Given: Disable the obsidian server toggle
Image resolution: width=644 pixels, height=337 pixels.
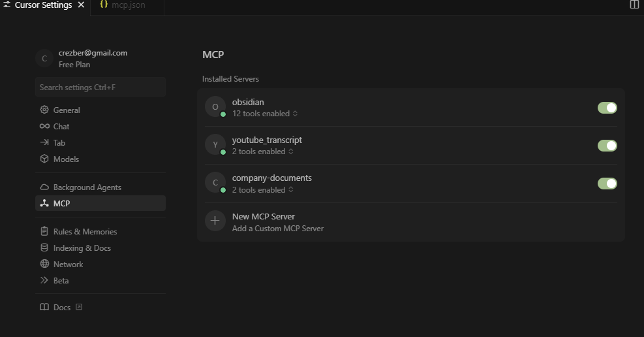Looking at the screenshot, I should point(607,108).
